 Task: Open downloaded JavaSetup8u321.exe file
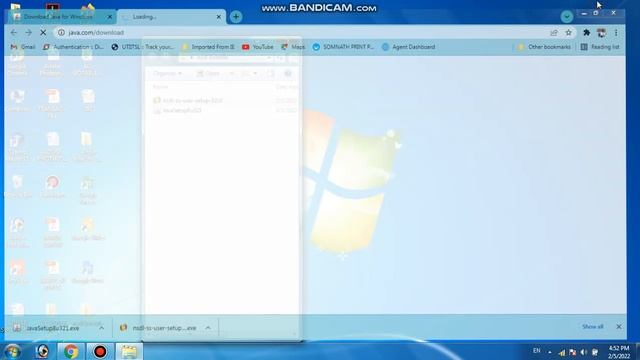coord(52,328)
